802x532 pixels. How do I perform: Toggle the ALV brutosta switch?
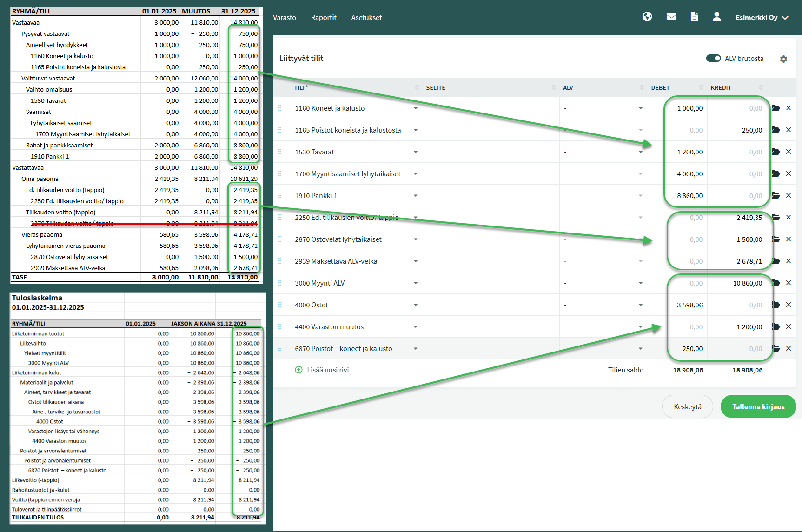coord(713,58)
